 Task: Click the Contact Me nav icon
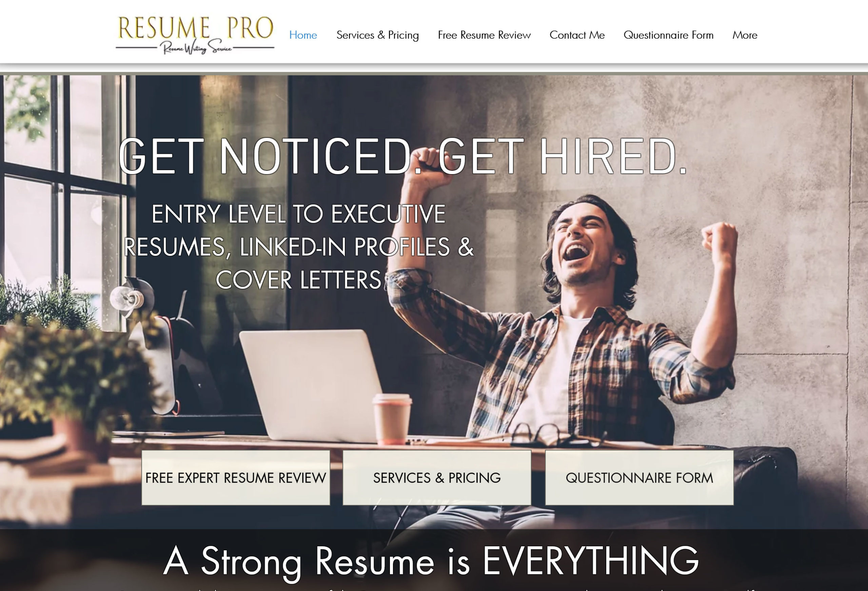(577, 34)
